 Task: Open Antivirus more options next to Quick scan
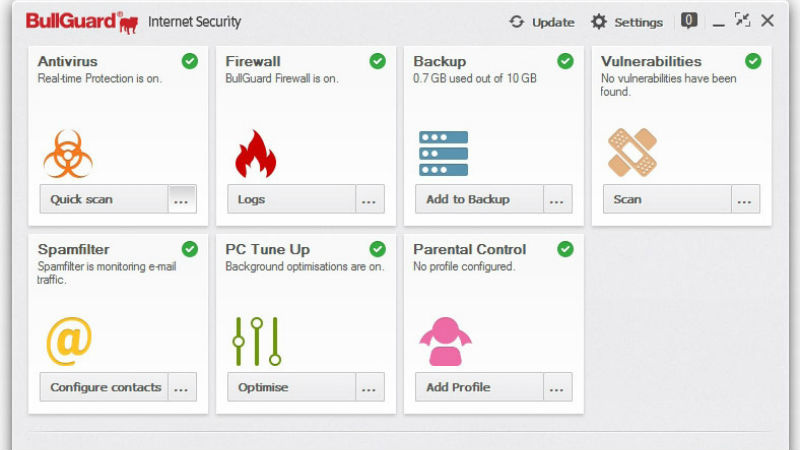pyautogui.click(x=182, y=199)
